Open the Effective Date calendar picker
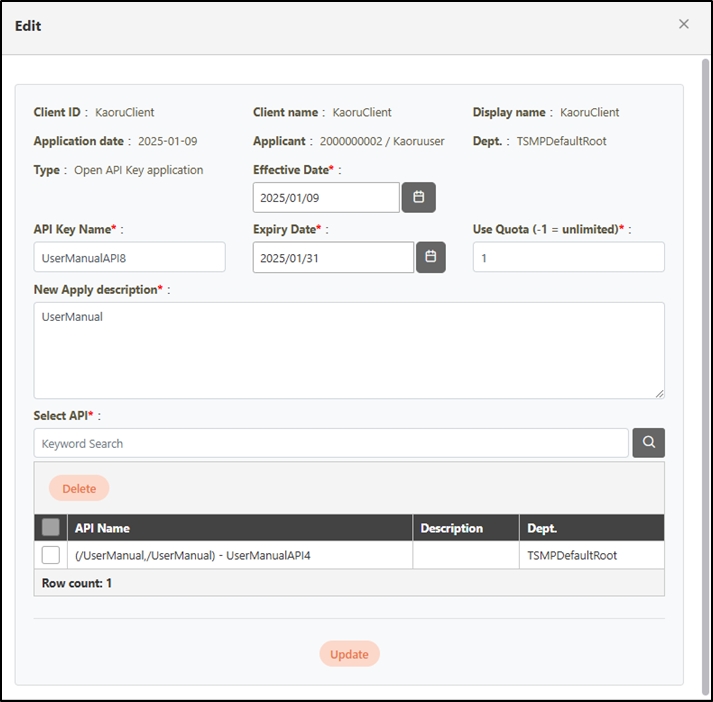This screenshot has height=702, width=713. (x=418, y=197)
